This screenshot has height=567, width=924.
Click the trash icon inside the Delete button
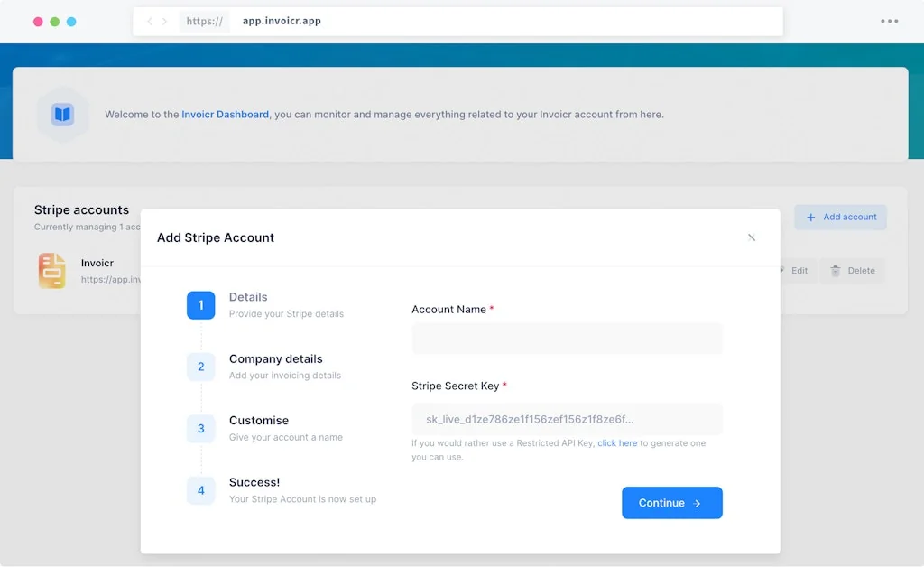[x=836, y=270]
